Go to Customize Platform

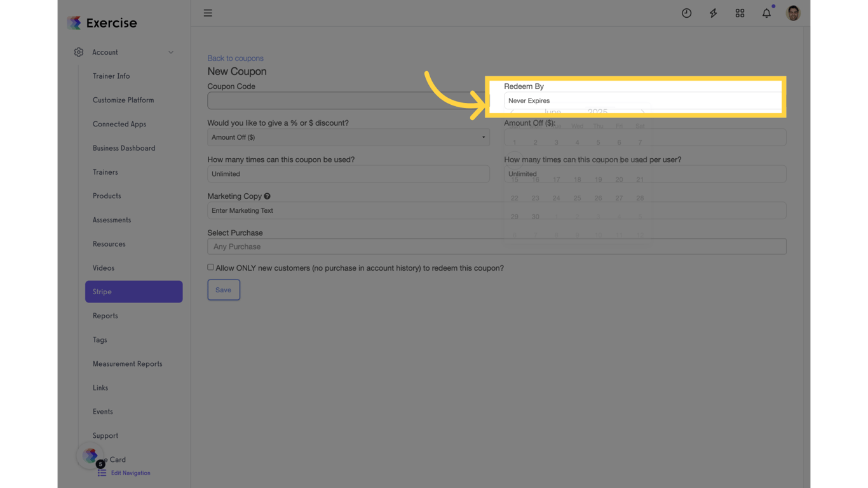[123, 100]
